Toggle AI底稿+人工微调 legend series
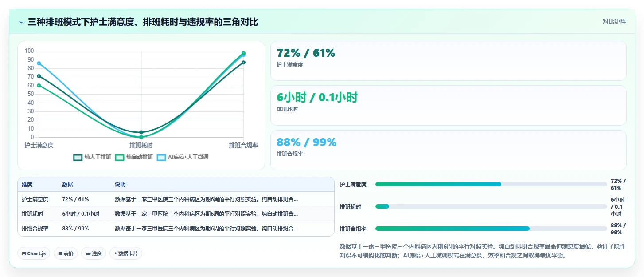 183,157
